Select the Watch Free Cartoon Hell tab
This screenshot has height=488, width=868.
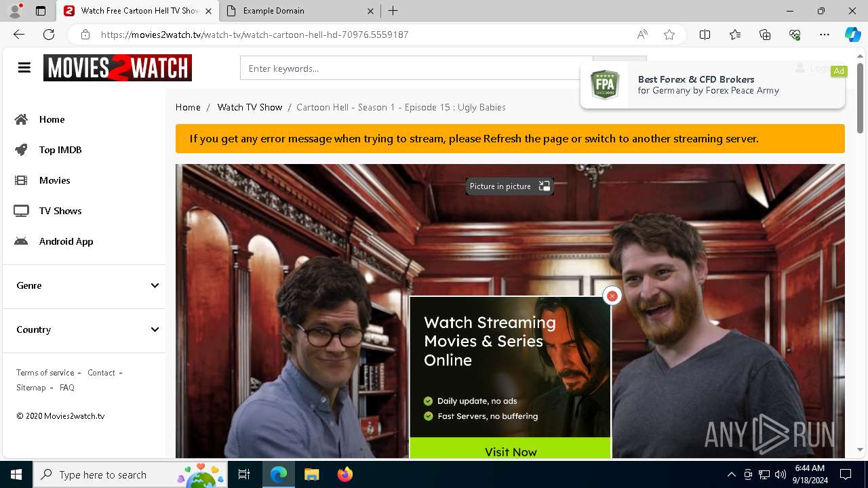(x=138, y=11)
